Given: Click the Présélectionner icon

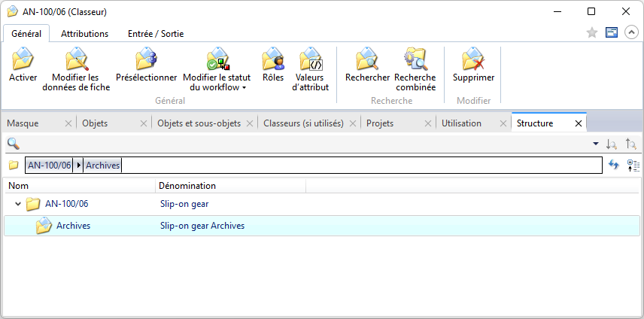Looking at the screenshot, I should 146,59.
